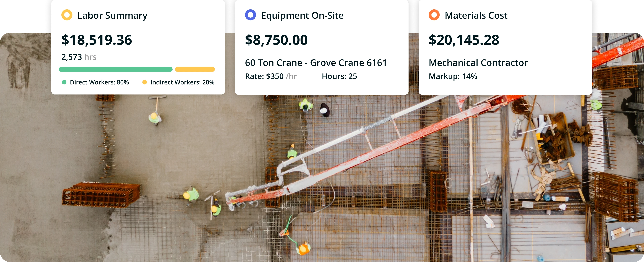This screenshot has height=262, width=644.
Task: Click the Direct Workers: 80% label
Action: 99,82
